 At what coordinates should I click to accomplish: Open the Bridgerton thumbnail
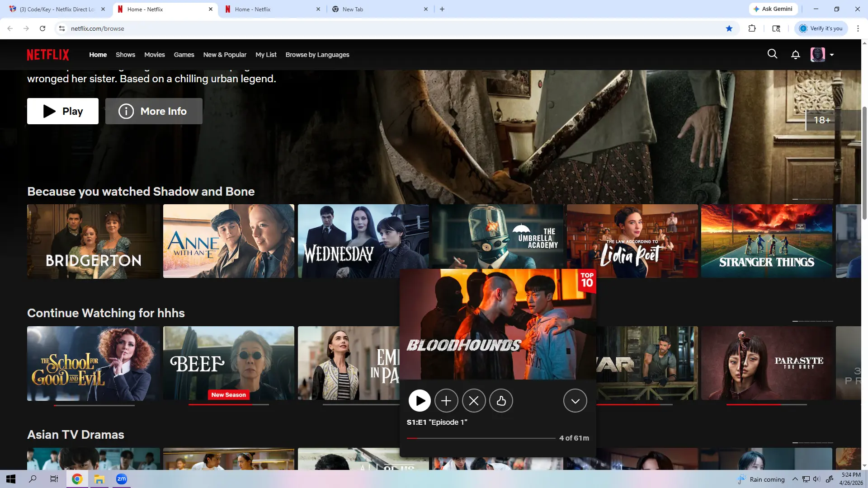[94, 241]
